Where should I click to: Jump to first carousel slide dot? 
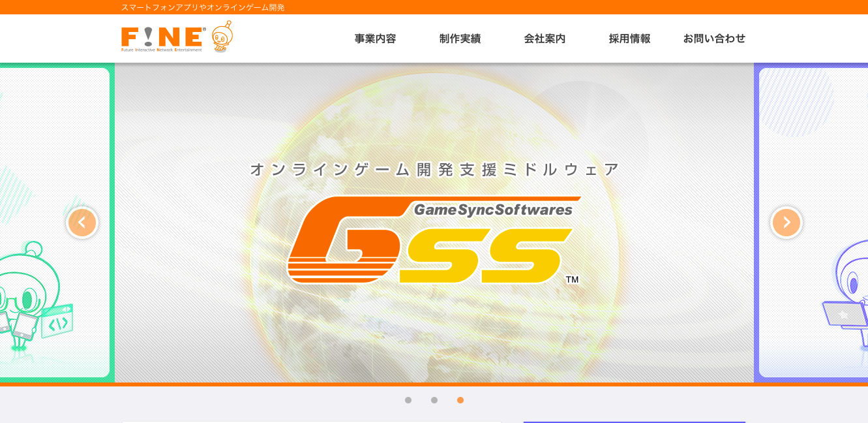(x=408, y=400)
